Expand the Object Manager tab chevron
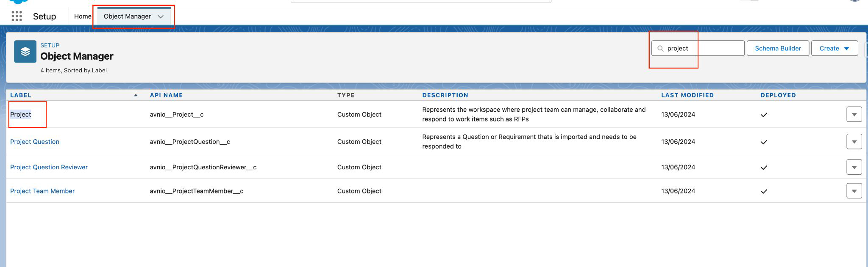The width and height of the screenshot is (868, 267). 161,17
